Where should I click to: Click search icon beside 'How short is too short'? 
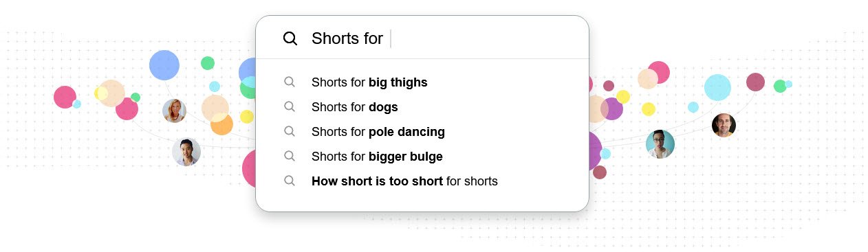tap(290, 181)
